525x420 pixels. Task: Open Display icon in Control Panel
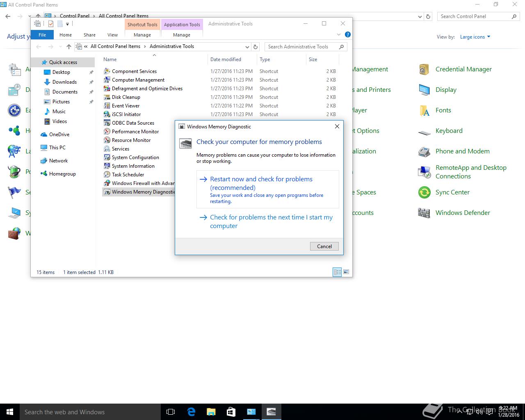point(424,90)
